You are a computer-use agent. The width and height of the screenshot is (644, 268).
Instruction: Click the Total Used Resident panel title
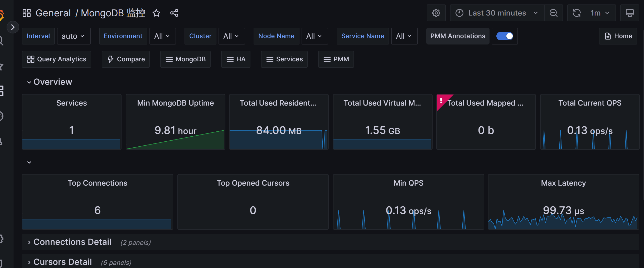(x=278, y=103)
